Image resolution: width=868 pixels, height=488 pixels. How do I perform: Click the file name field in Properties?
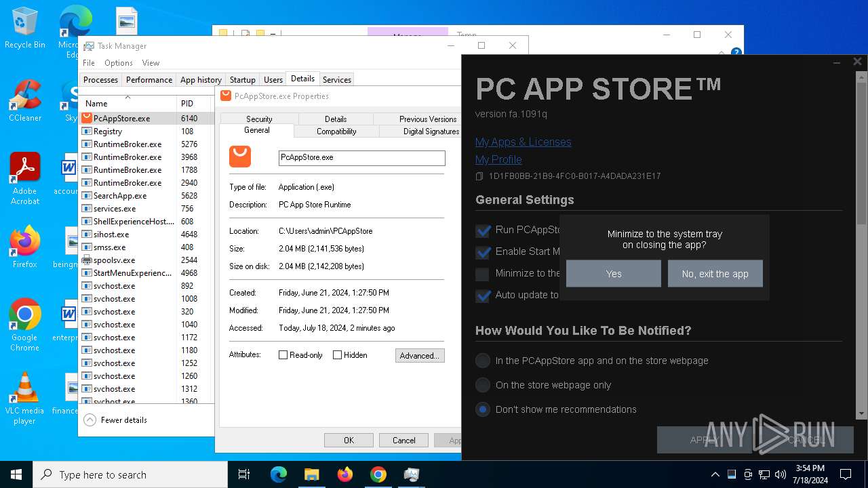(x=362, y=157)
